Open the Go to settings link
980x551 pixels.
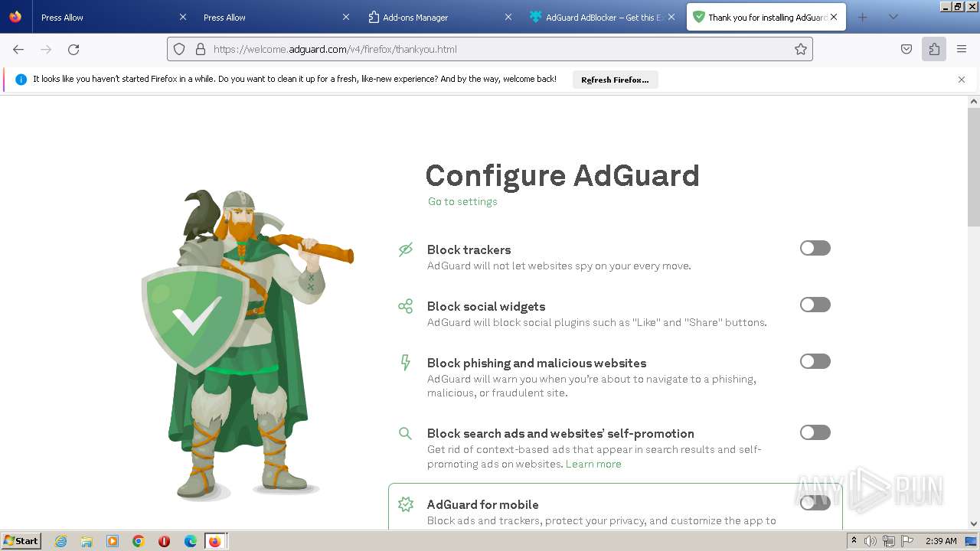[462, 201]
